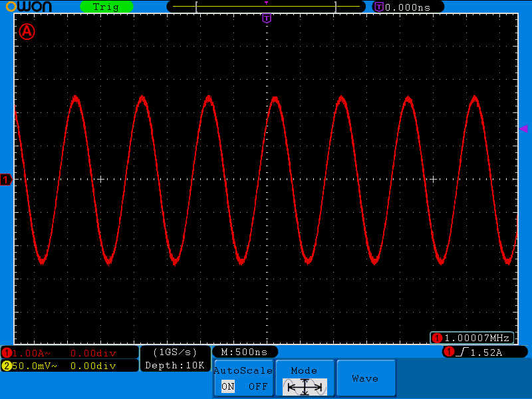Click the horizontal offset T 0.000ns readout
This screenshot has width=532, height=399.
click(x=408, y=7)
